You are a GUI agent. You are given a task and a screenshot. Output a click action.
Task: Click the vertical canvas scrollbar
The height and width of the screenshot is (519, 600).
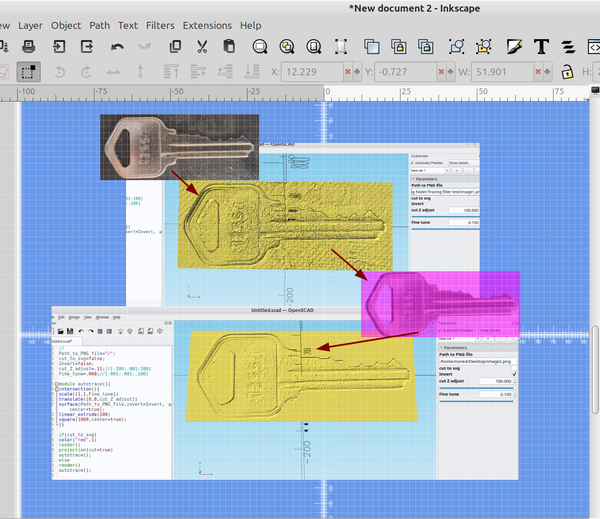pos(595,370)
